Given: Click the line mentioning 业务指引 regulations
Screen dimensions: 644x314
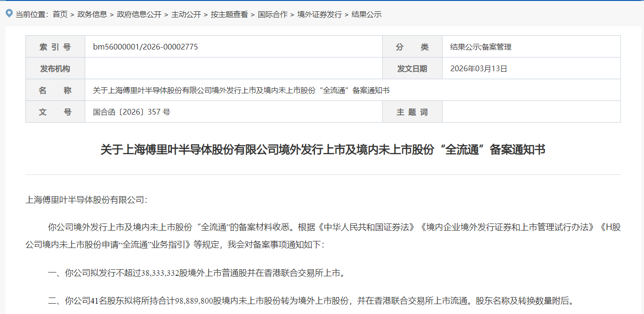Looking at the screenshot, I should click(x=175, y=245).
